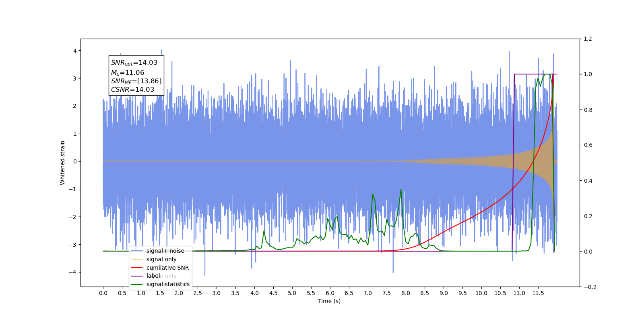Click the 0.6 tick on the right axis
The image size is (644, 322).
coord(588,145)
